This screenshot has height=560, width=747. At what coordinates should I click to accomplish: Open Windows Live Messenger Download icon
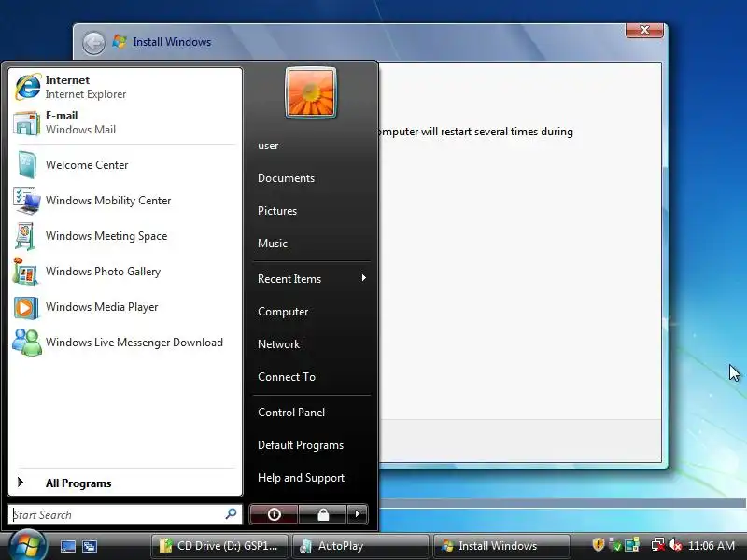(x=27, y=342)
